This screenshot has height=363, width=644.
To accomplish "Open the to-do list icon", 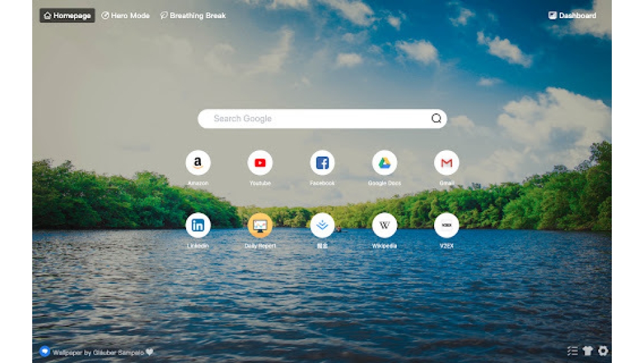I will [x=573, y=351].
